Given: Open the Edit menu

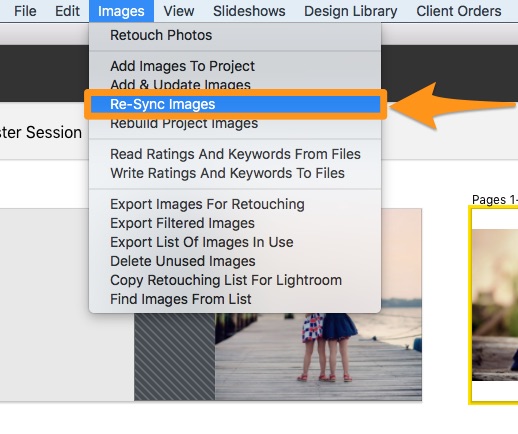Looking at the screenshot, I should pos(67,11).
